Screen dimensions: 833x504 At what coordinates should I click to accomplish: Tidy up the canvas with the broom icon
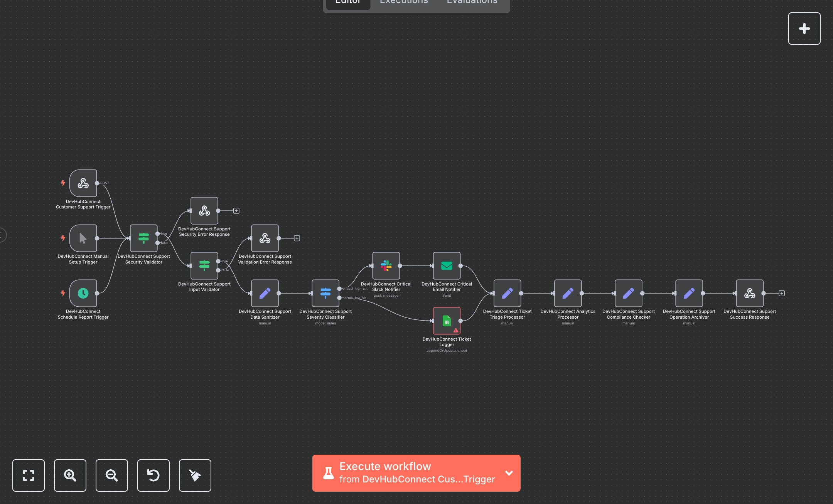click(195, 475)
